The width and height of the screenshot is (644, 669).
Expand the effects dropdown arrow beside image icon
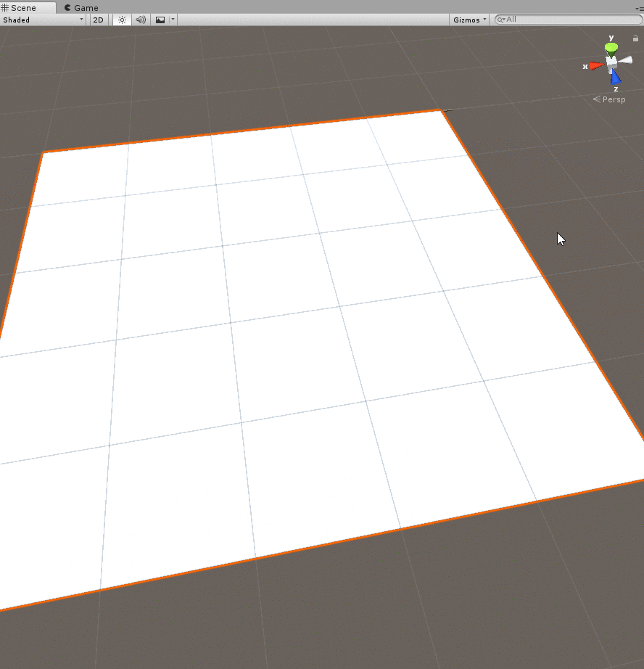tap(173, 20)
